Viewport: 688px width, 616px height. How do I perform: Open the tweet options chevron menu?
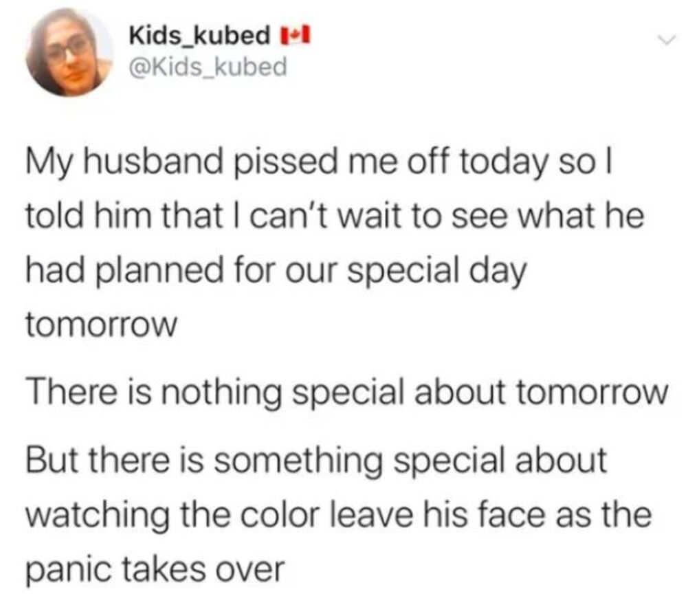(x=663, y=42)
